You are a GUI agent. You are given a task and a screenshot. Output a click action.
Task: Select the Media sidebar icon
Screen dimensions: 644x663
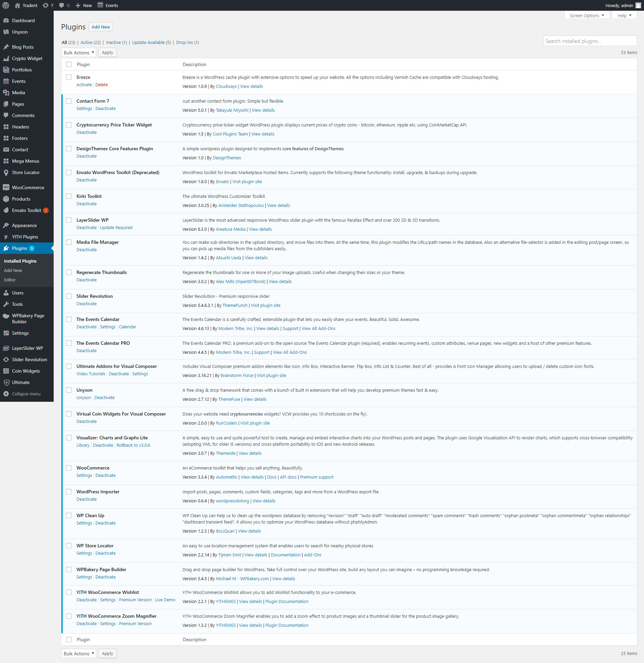pyautogui.click(x=6, y=92)
